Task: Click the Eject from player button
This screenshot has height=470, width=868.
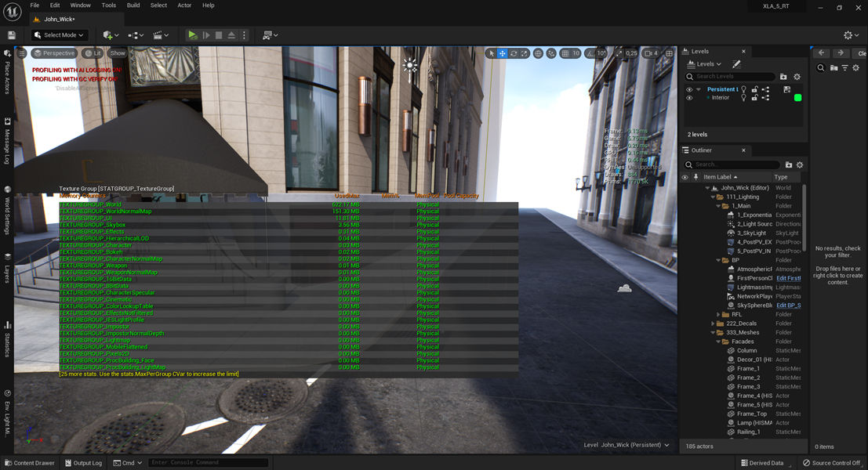Action: coord(231,34)
